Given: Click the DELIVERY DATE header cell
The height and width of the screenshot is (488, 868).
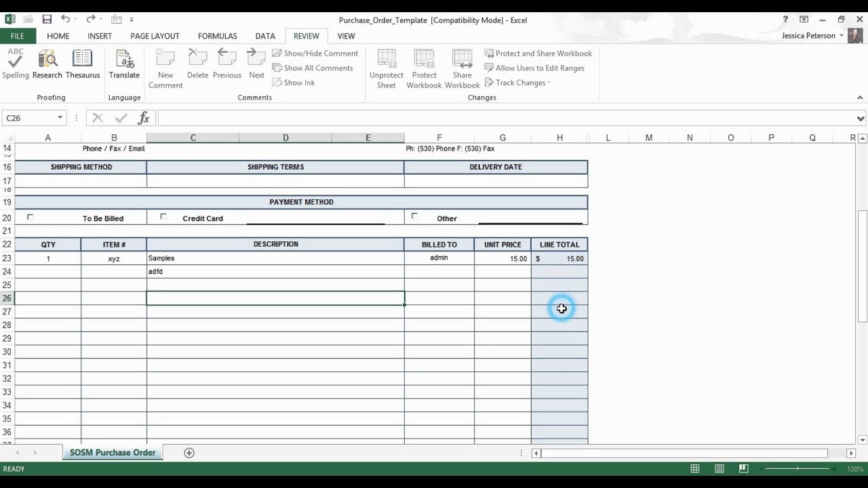Looking at the screenshot, I should (x=496, y=167).
